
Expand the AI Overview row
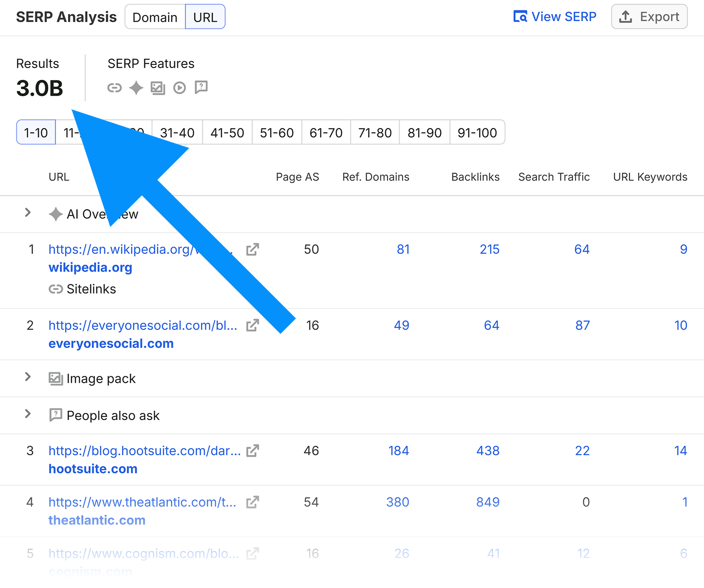tap(28, 213)
